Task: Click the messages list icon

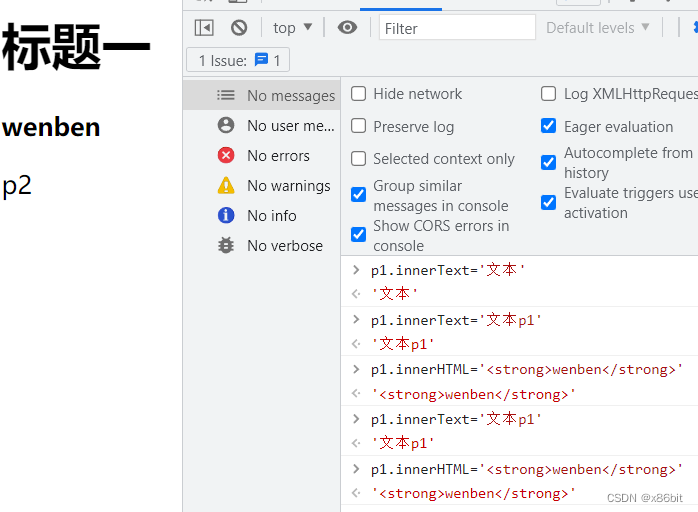Action: click(x=226, y=95)
